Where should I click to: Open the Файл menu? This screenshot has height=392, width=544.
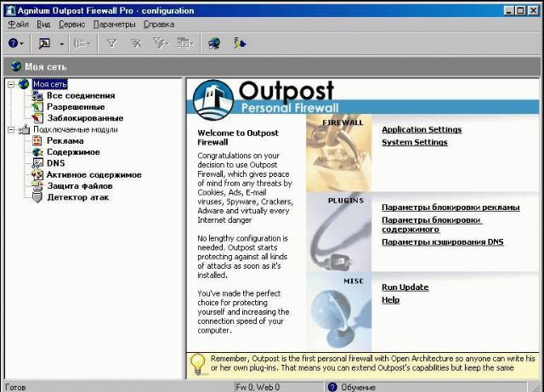18,25
